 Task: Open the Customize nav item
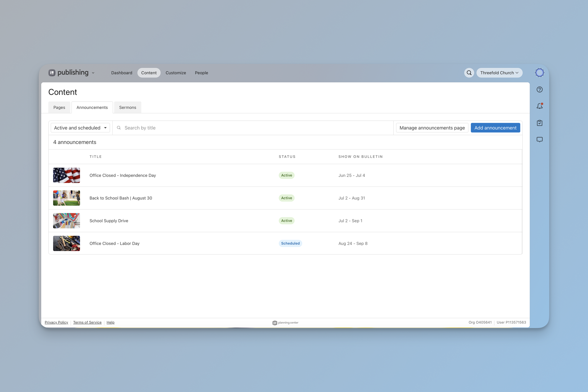pos(176,73)
